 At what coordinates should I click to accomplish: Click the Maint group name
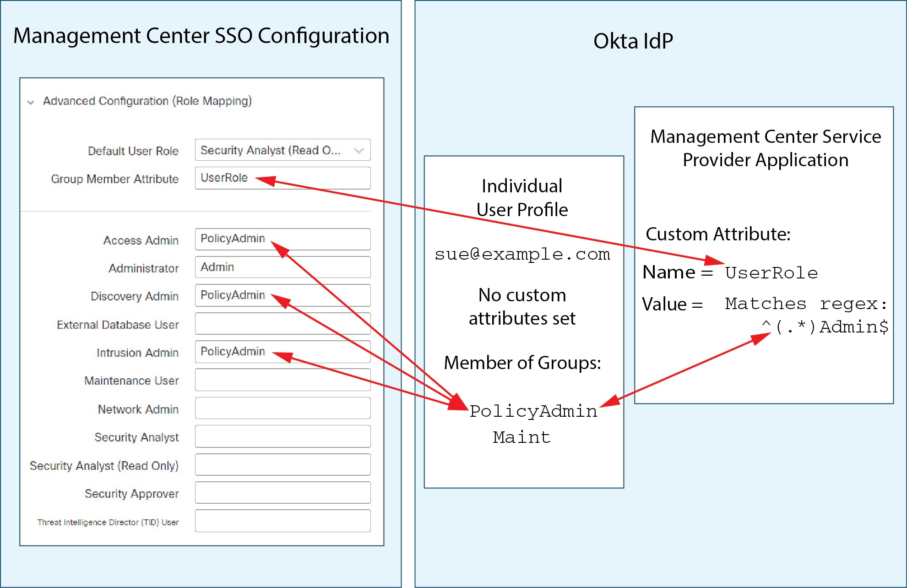521,437
